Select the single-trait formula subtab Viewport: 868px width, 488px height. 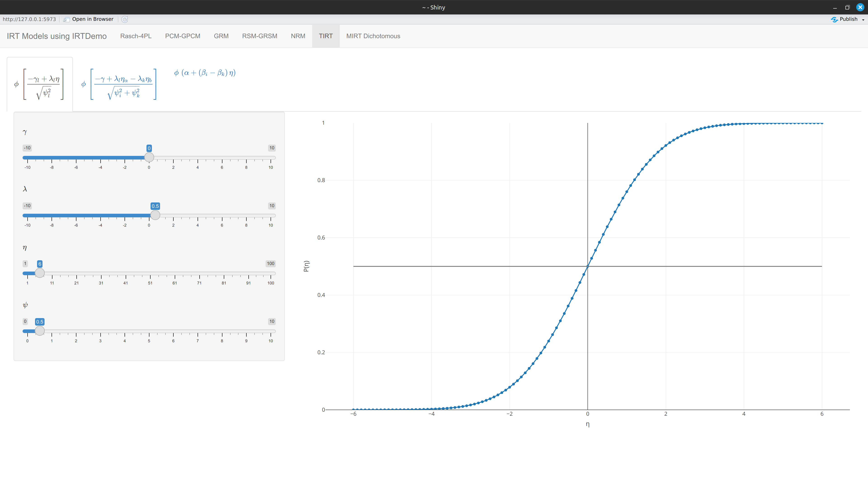(39, 84)
